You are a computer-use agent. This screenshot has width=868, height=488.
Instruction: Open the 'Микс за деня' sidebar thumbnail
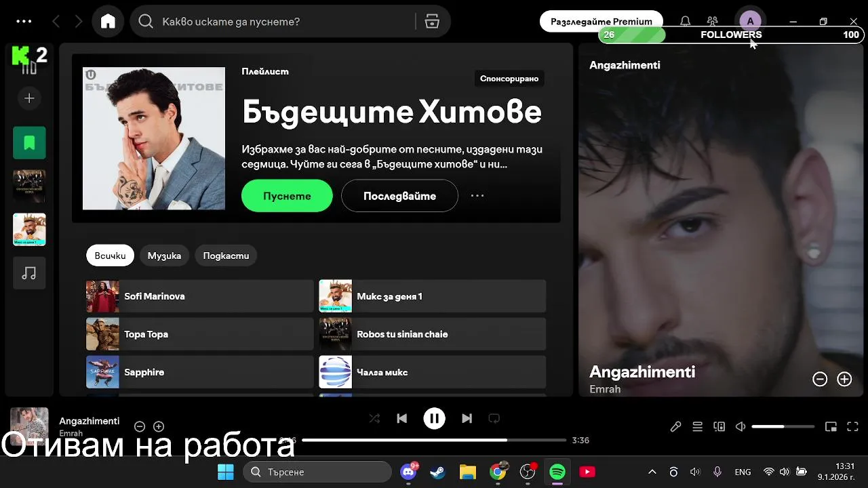[x=29, y=230]
